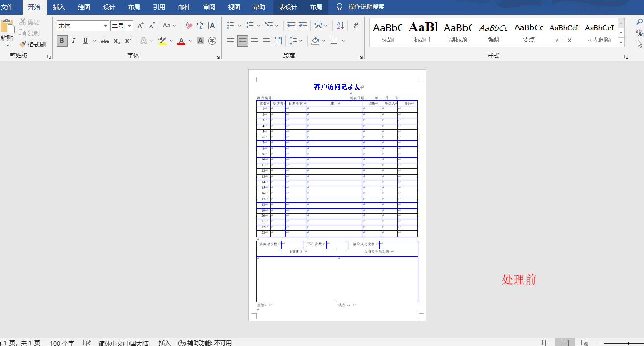Apply yellow text highlight color
Screen dimensions: 644x346
pos(162,41)
